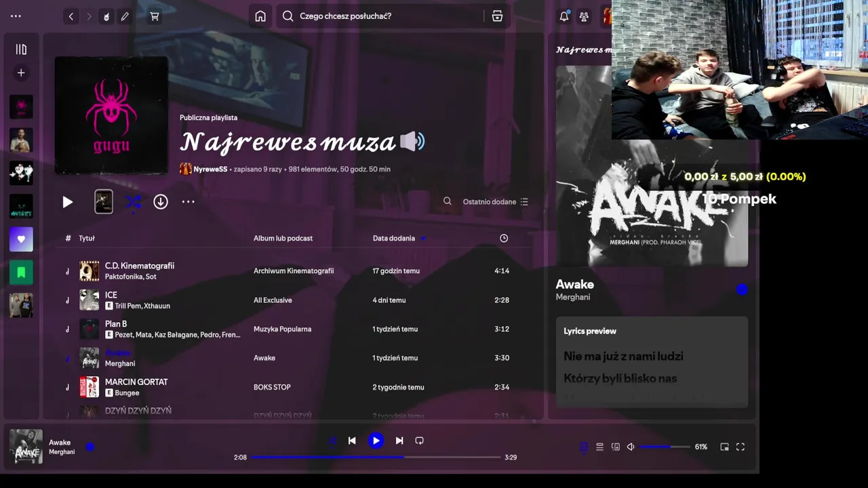Open connect-to-device icon
Image resolution: width=868 pixels, height=488 pixels.
tap(616, 447)
